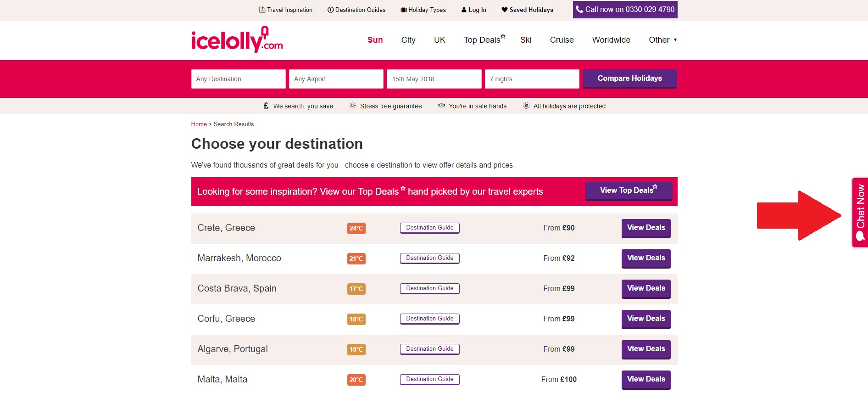
Task: View deals for Costa Brava, Spain
Action: point(646,289)
